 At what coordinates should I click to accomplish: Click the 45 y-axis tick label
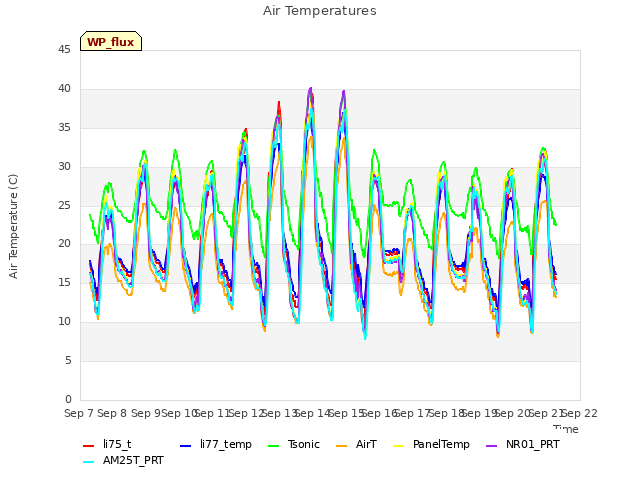64,50
